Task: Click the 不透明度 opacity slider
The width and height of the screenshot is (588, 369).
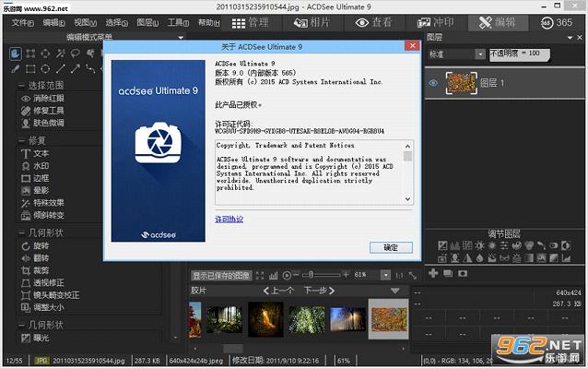Action: point(519,54)
